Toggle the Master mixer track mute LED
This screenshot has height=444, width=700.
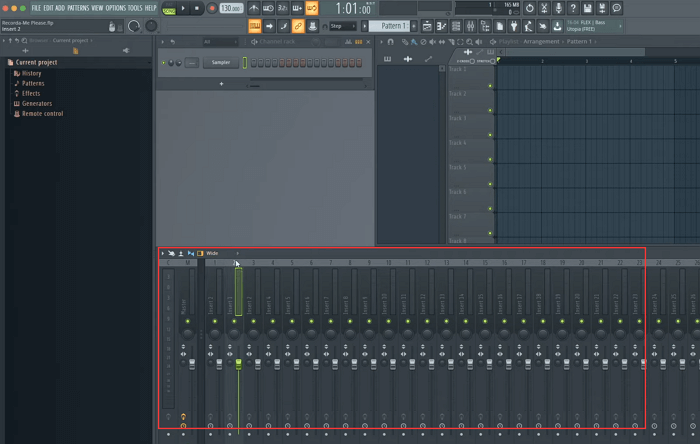[188, 321]
